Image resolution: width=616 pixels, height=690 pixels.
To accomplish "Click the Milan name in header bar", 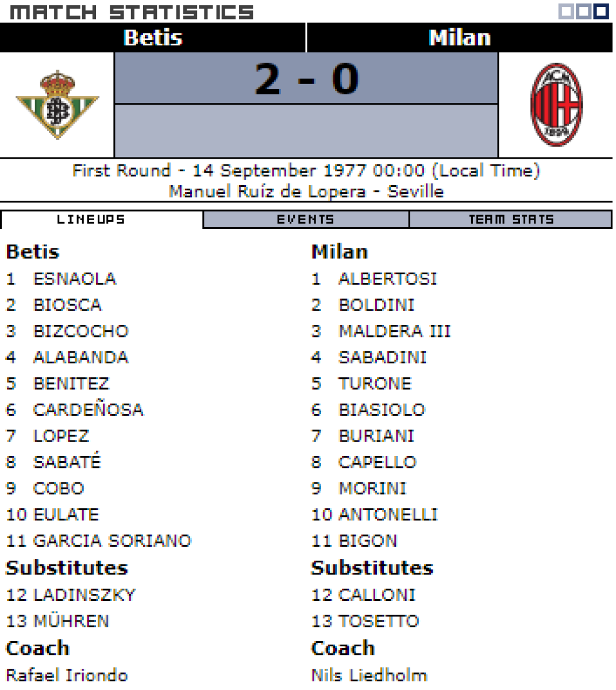I will [460, 38].
